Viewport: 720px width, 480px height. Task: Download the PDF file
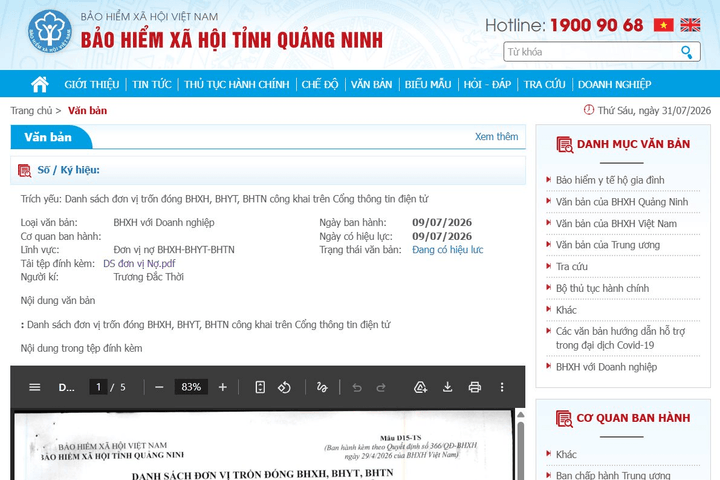pyautogui.click(x=447, y=387)
